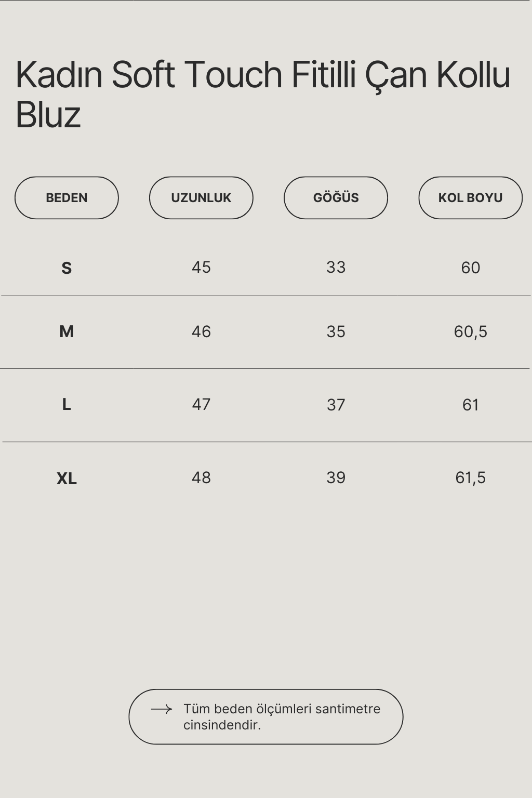Click the L length value 47

tap(201, 405)
